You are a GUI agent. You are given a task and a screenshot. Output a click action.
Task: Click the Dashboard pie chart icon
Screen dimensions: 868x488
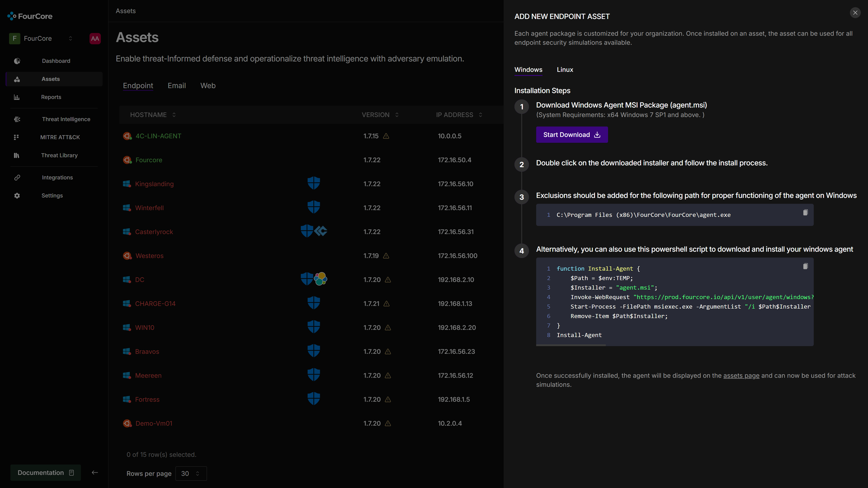pyautogui.click(x=17, y=61)
